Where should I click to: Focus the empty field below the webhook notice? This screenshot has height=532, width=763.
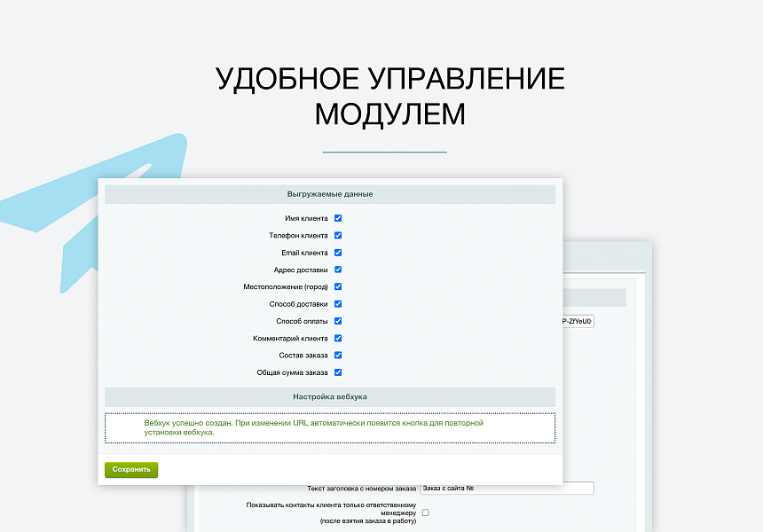point(331,452)
